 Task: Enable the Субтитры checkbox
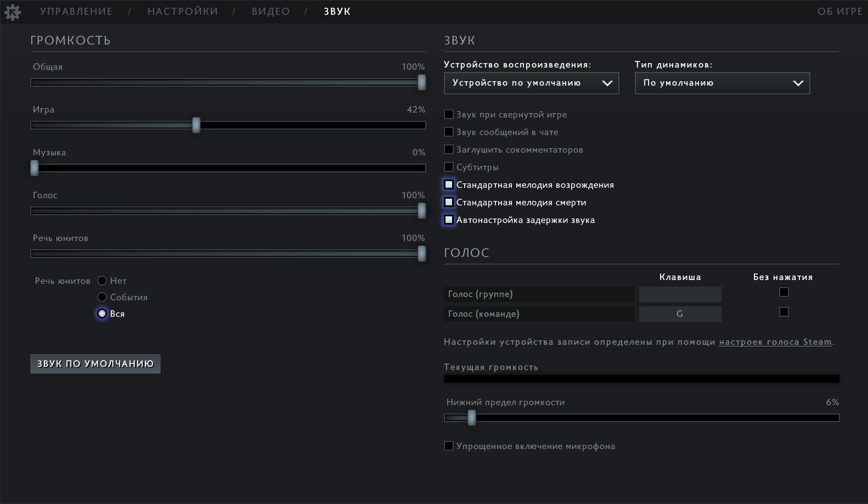coord(449,167)
